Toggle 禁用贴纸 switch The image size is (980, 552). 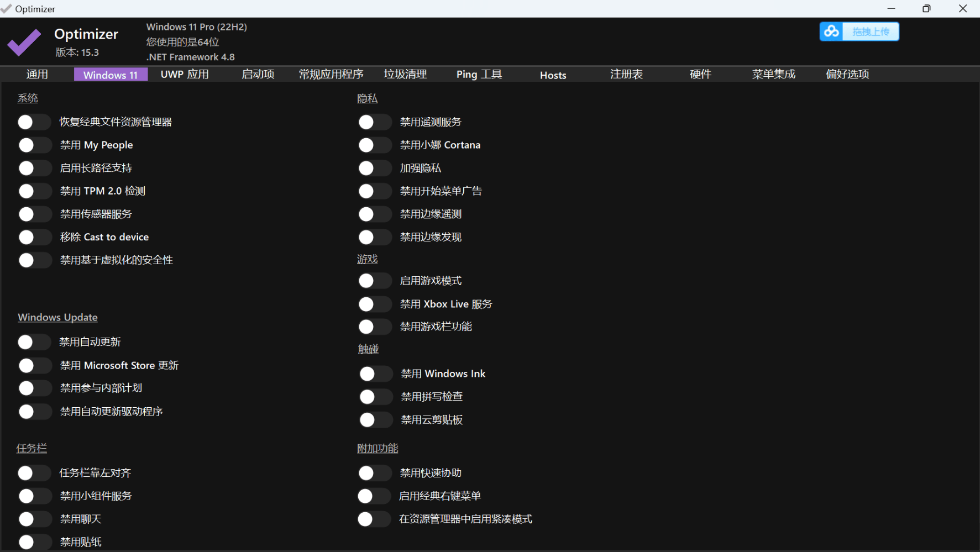(x=34, y=542)
